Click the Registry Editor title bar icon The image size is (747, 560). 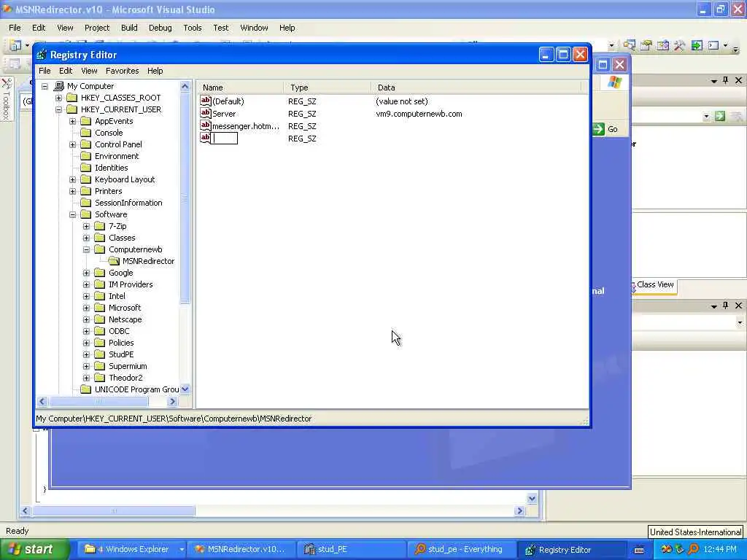[42, 55]
